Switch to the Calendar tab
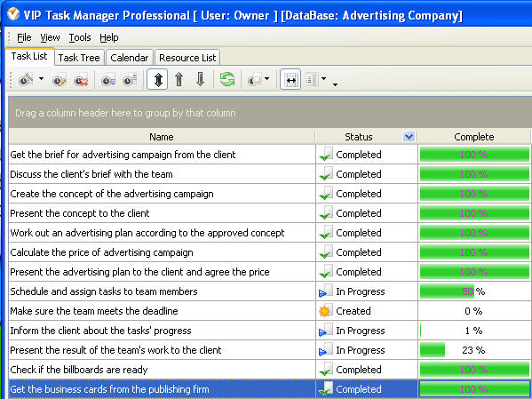This screenshot has width=532, height=399. (x=130, y=58)
